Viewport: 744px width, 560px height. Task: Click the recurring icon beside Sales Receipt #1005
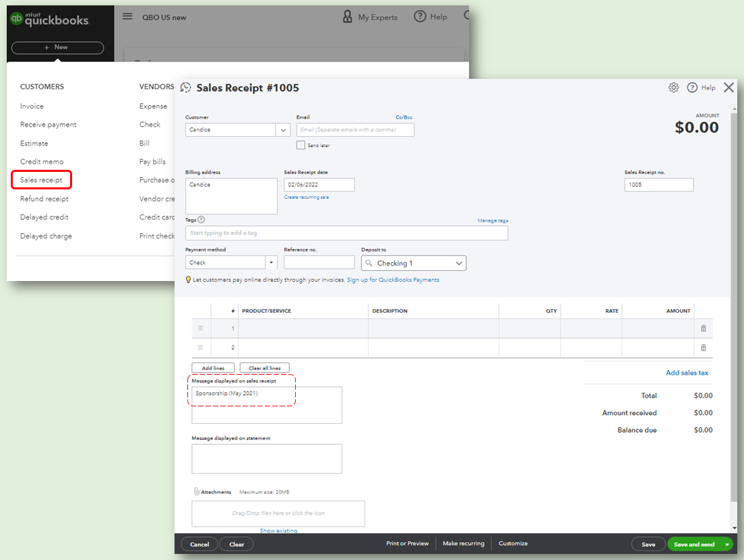coord(186,88)
